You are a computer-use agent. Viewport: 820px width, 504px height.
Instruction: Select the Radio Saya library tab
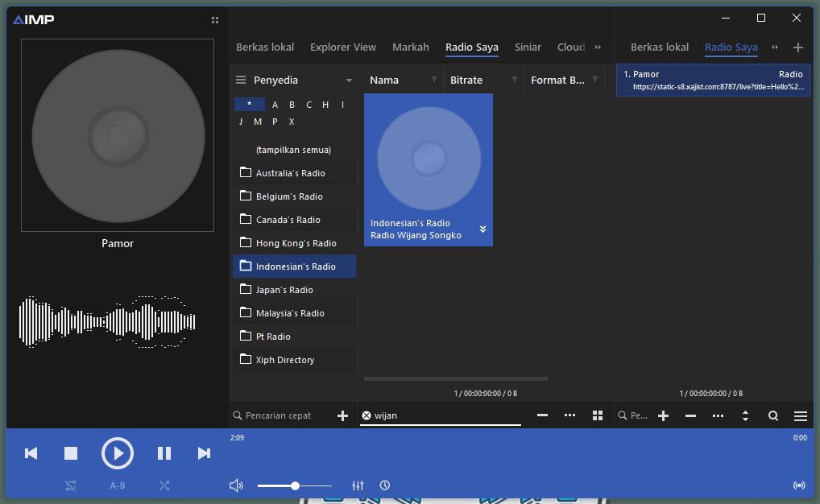tap(472, 47)
